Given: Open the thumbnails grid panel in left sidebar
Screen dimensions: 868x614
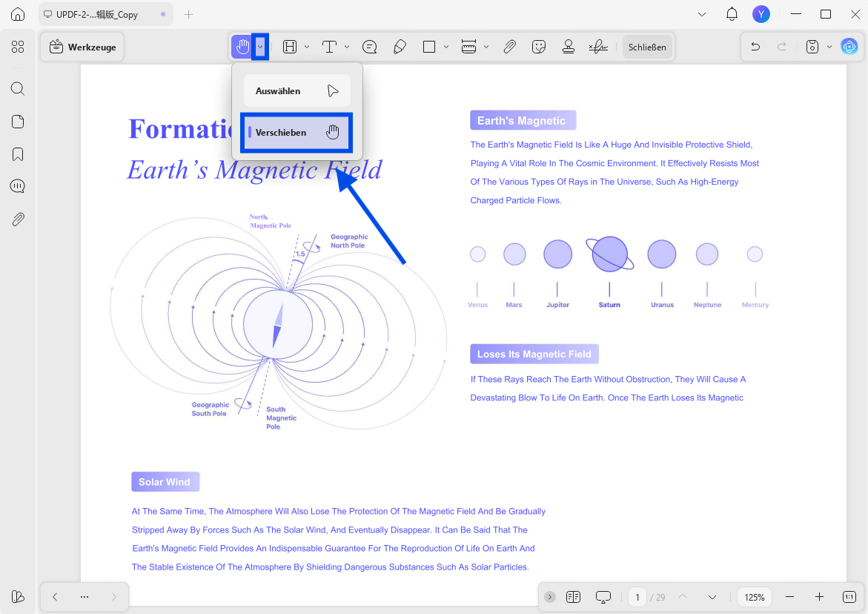Looking at the screenshot, I should point(18,47).
